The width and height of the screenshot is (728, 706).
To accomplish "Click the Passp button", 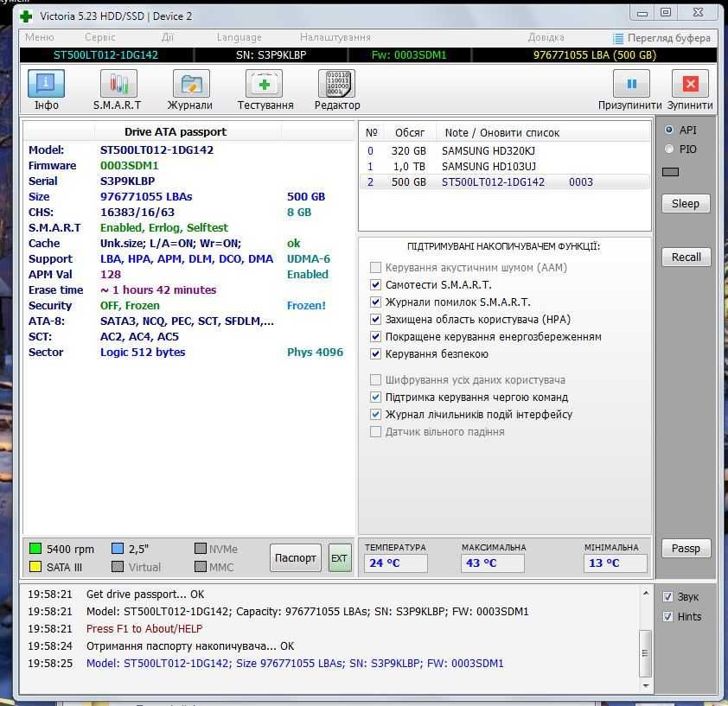I will [x=686, y=549].
